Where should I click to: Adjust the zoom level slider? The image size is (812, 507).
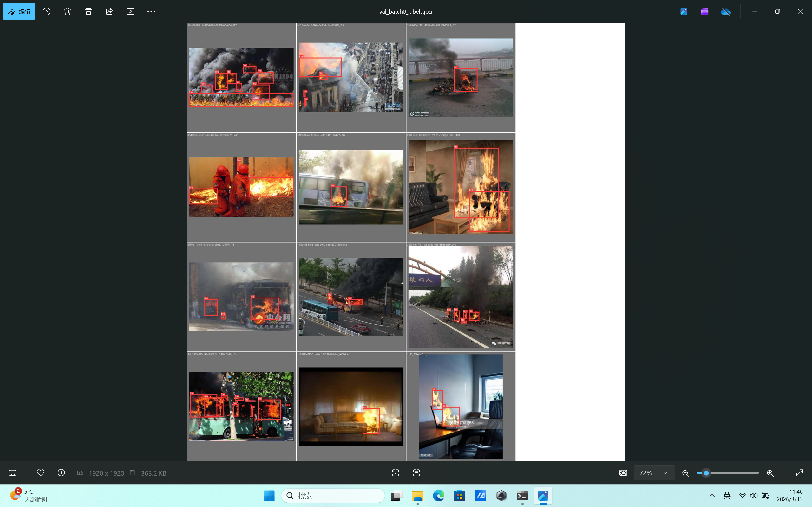706,473
